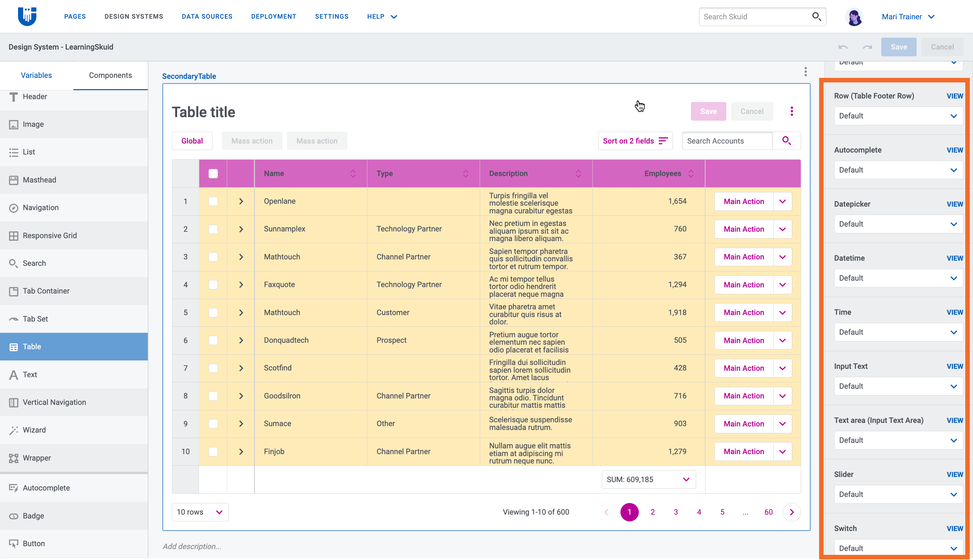973x560 pixels.
Task: Open the Autocomplete style Default dropdown
Action: click(x=898, y=170)
